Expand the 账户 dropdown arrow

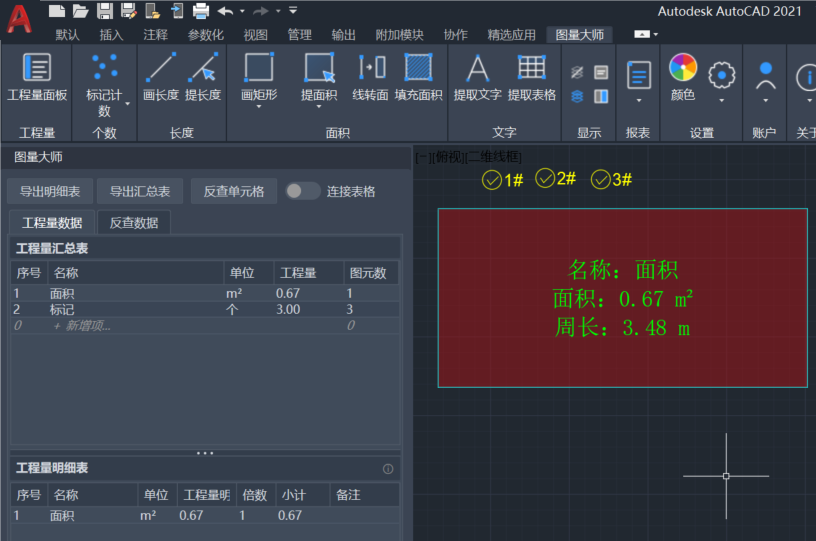tap(766, 100)
